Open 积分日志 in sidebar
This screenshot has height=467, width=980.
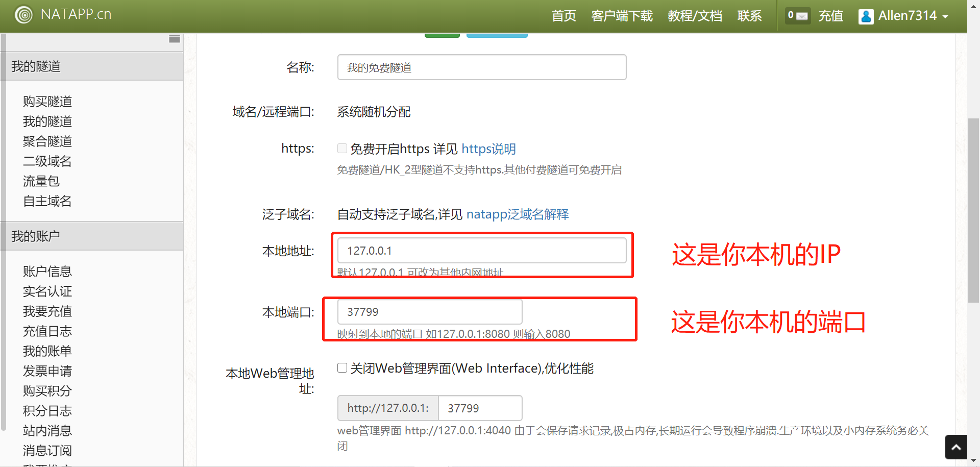(x=47, y=411)
